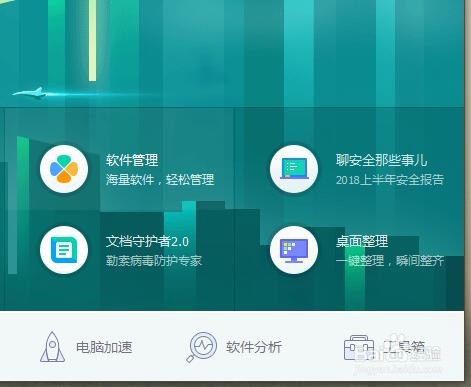This screenshot has width=471, height=387.
Task: Select the 软件管理 title text
Action: [132, 160]
